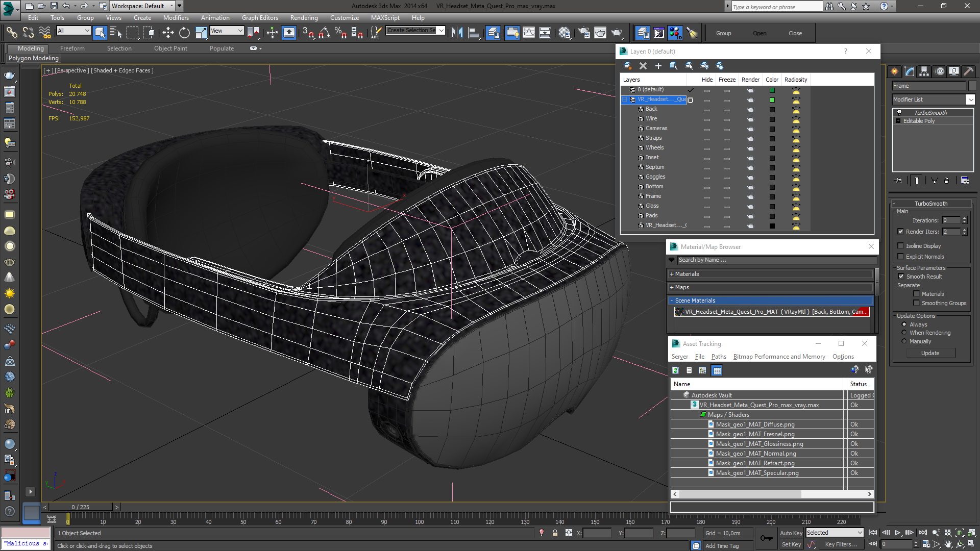Open Render Setup teapot icon
The width and height of the screenshot is (980, 551).
[x=583, y=33]
